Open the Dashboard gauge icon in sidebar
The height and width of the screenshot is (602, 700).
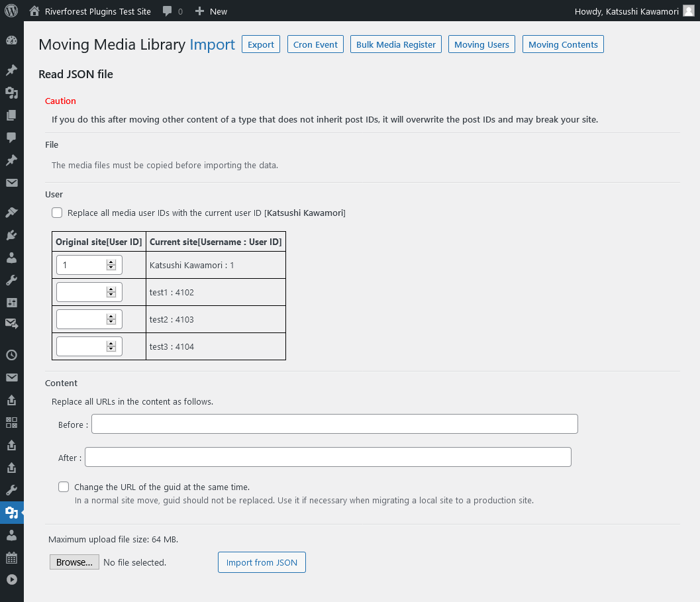tap(12, 40)
